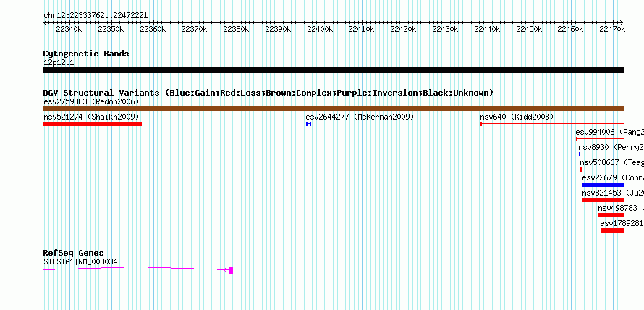Click the 22380k ruler tick label
The width and height of the screenshot is (644, 310).
pos(236,29)
